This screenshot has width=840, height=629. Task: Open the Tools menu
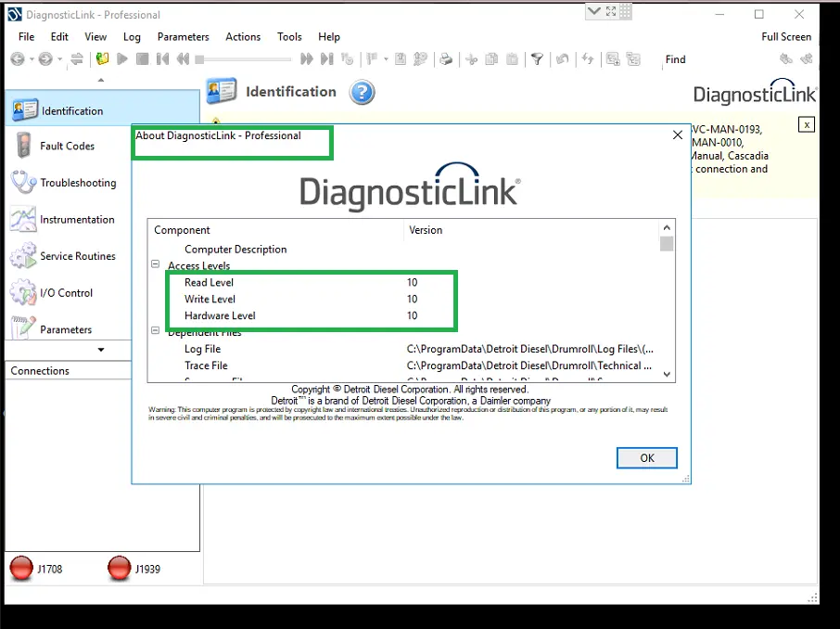[x=289, y=36]
